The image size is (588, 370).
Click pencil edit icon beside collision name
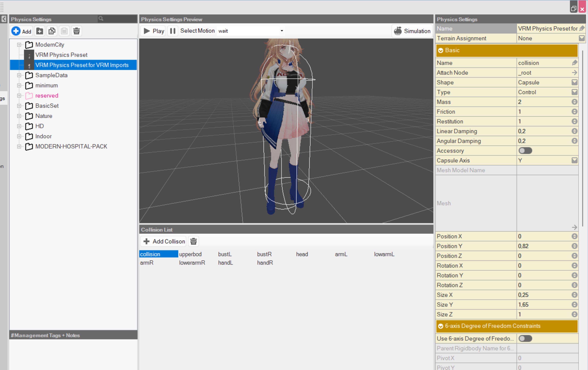point(574,63)
